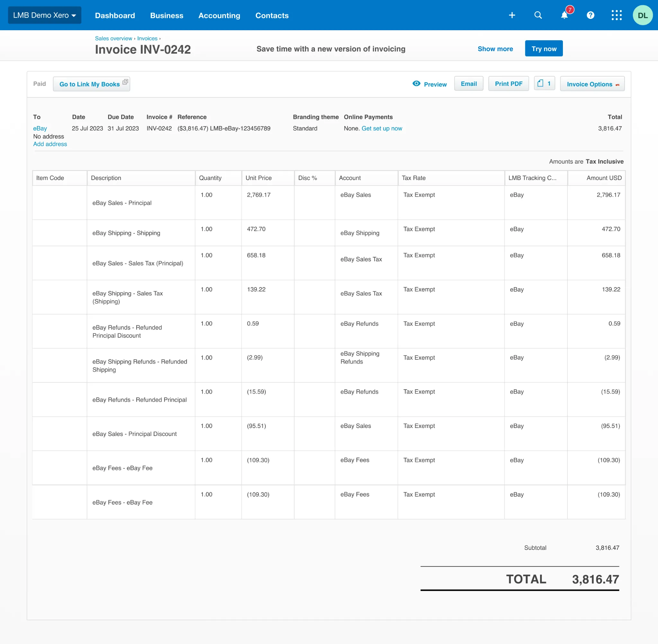Image resolution: width=658 pixels, height=644 pixels.
Task: Click the Amount USD column header
Action: (x=597, y=178)
